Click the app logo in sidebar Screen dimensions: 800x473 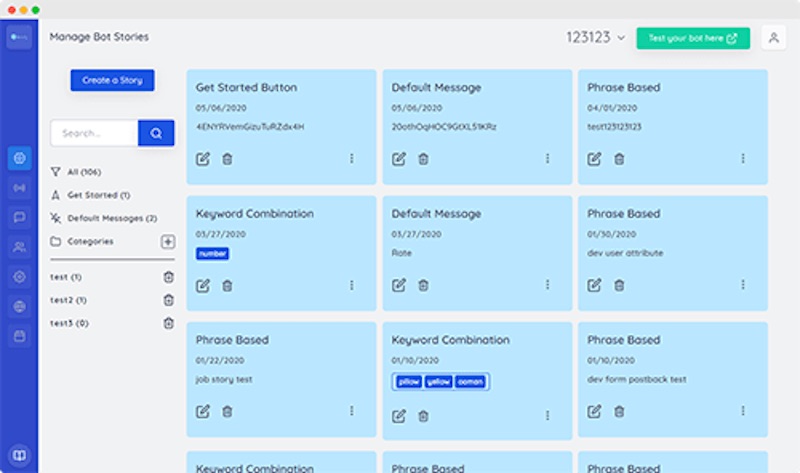19,37
